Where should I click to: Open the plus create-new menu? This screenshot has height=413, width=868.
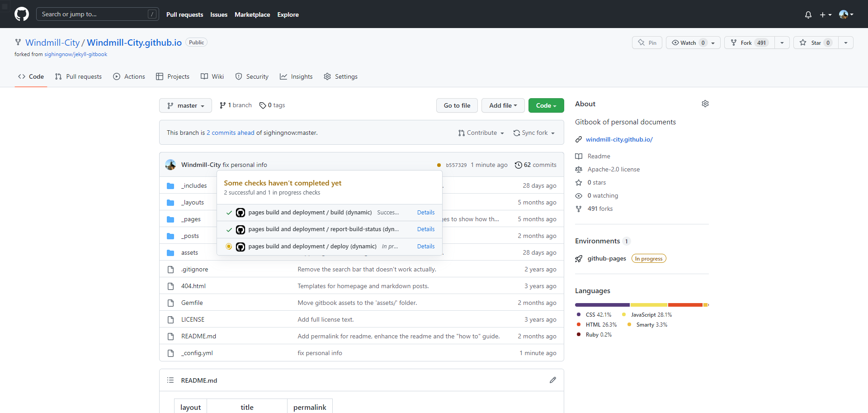tap(826, 14)
